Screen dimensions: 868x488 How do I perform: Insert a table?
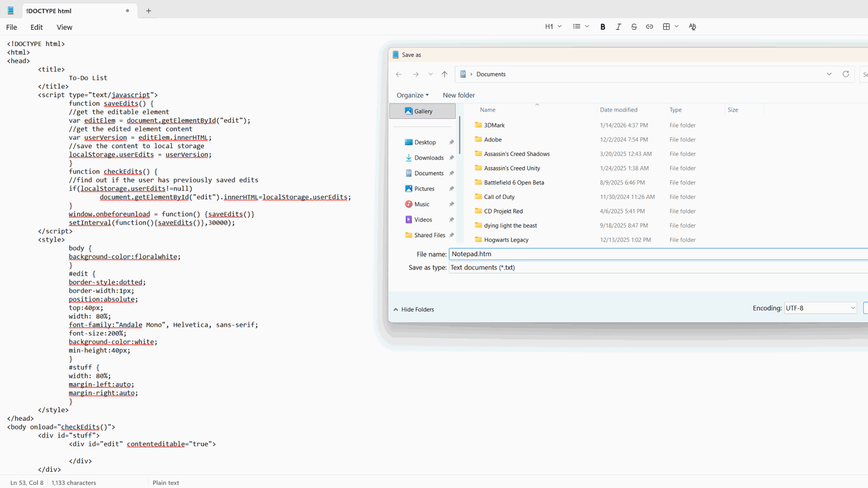click(666, 26)
